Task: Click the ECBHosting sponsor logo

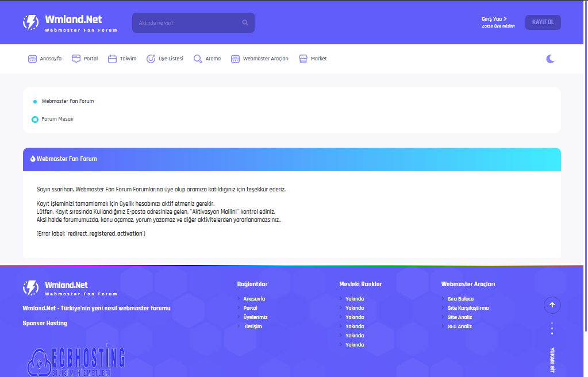Action: coord(76,360)
